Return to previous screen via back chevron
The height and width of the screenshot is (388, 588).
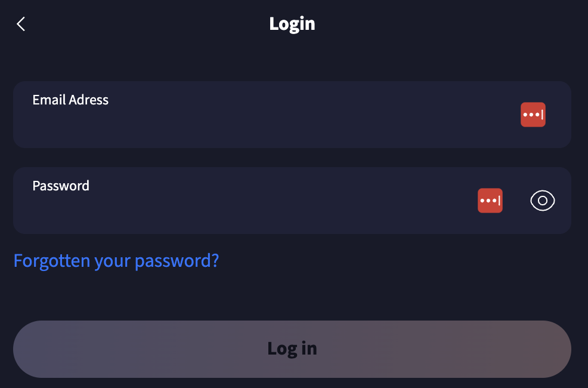pos(21,24)
